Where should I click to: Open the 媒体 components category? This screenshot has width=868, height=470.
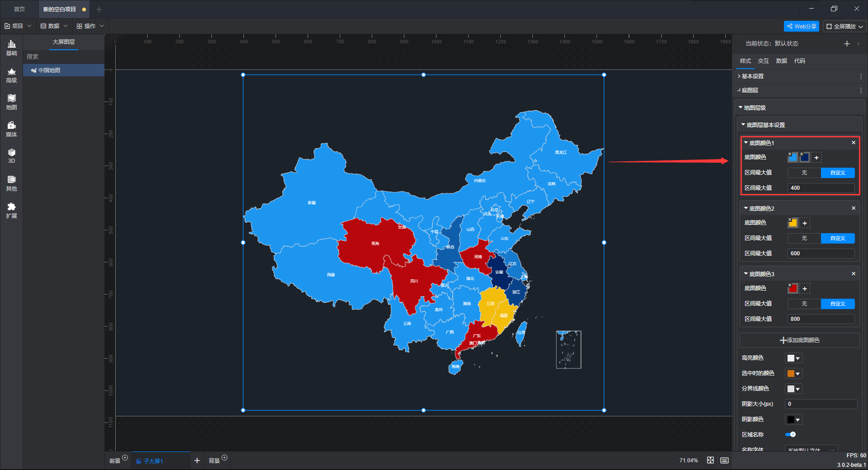pyautogui.click(x=11, y=129)
